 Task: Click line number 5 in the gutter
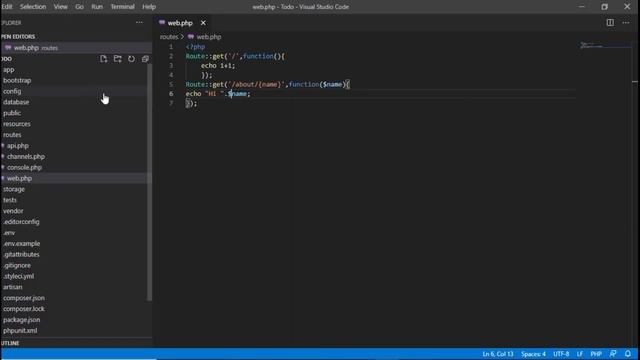pos(171,84)
